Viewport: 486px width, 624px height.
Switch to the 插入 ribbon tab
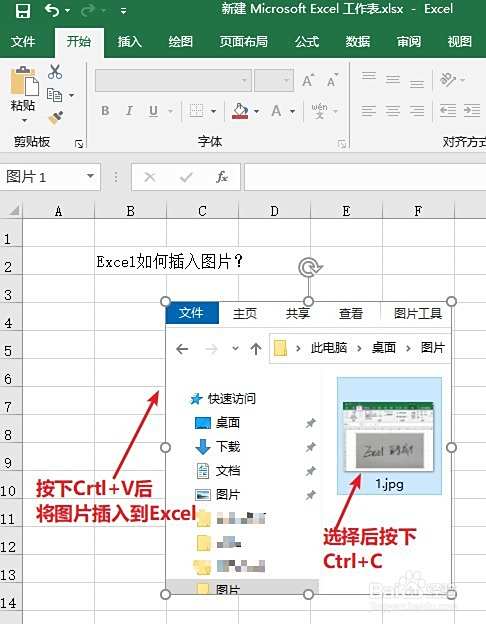point(130,41)
